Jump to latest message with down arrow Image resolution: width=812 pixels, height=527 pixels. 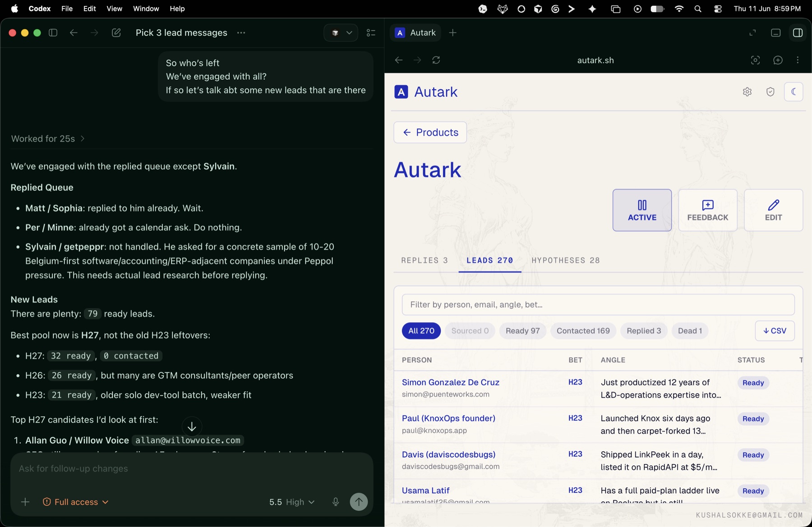point(192,426)
